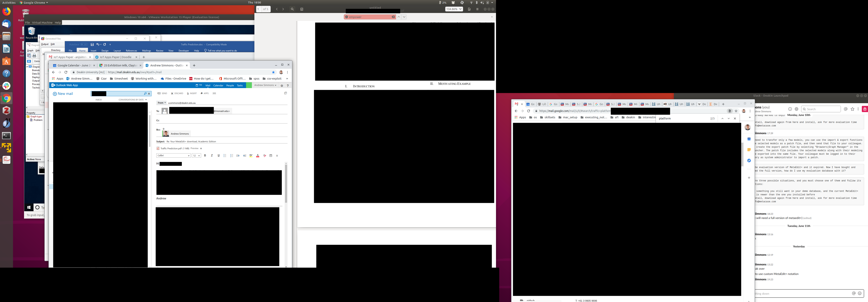
Task: Switch to Calendar in Outlook Web App
Action: pyautogui.click(x=218, y=86)
